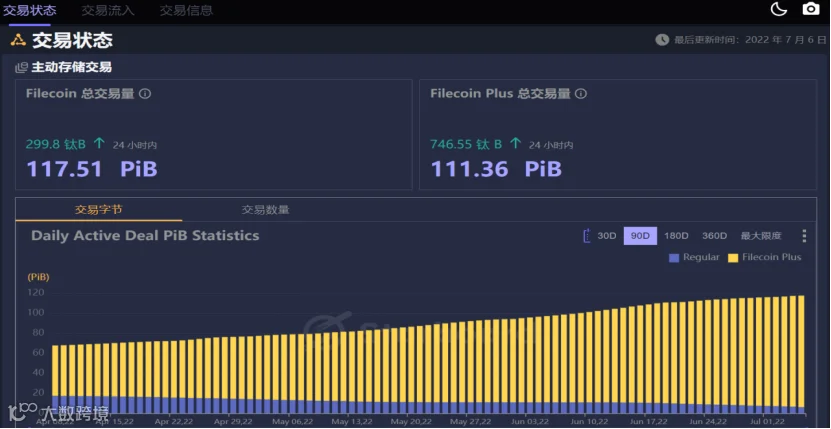Screen dimensions: 831x429
Task: Set chart range to 360D
Action: (714, 236)
